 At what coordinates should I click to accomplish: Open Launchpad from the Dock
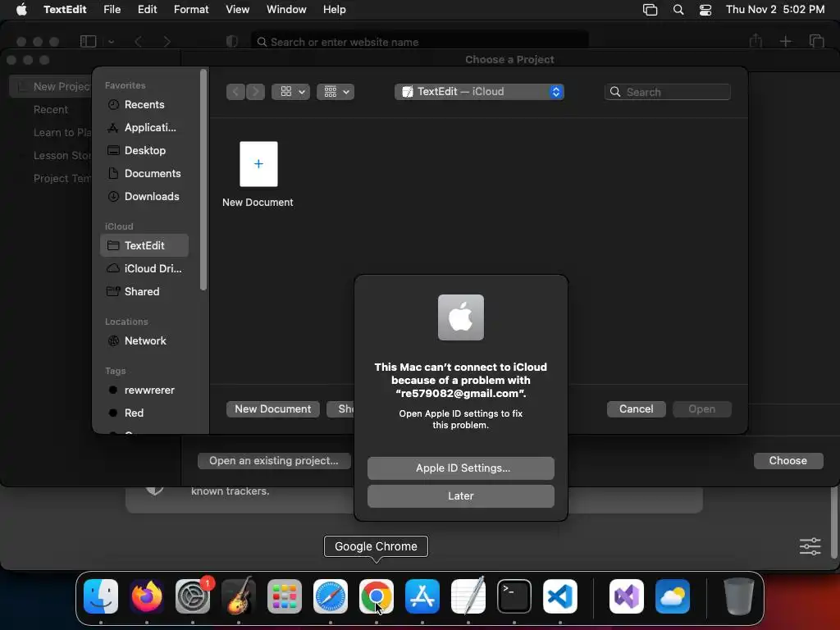point(285,596)
